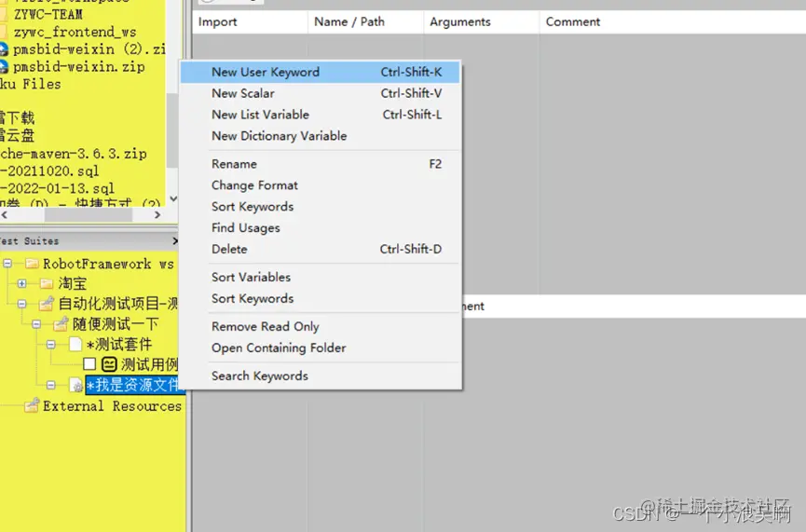Click Search Keywords menu item
Screen dimensions: 806x532
(320, 375)
